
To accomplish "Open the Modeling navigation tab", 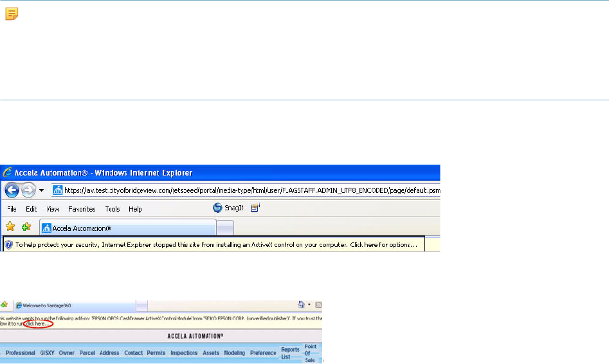I will pyautogui.click(x=234, y=352).
